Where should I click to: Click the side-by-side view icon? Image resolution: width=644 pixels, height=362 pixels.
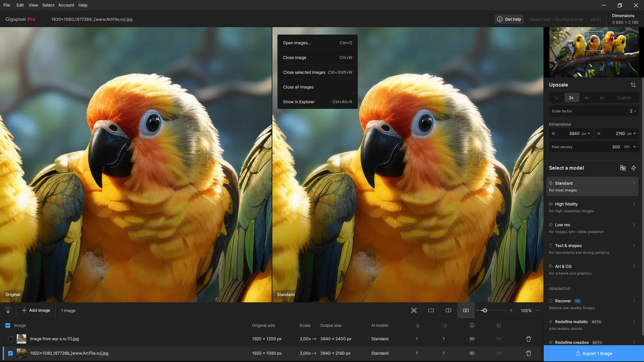coord(466,310)
